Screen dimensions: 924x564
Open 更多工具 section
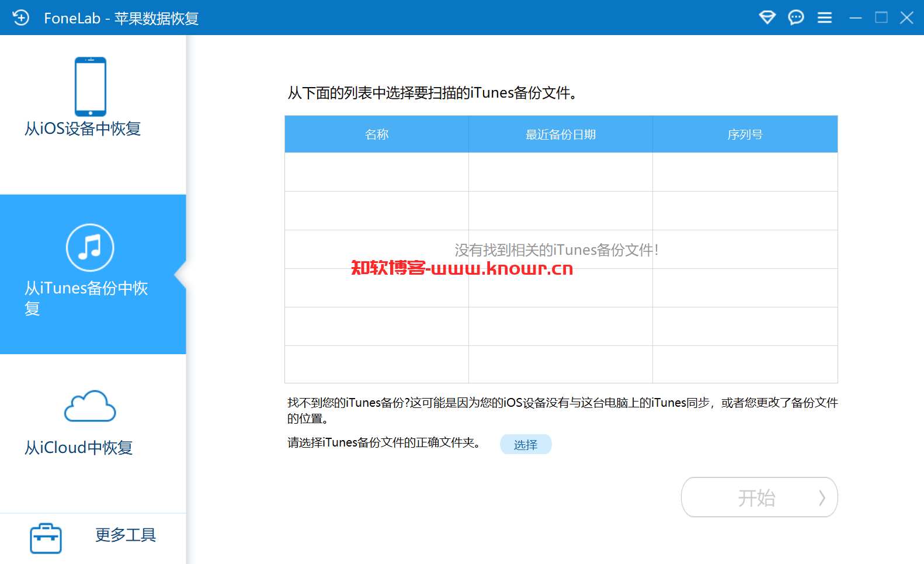coord(93,538)
